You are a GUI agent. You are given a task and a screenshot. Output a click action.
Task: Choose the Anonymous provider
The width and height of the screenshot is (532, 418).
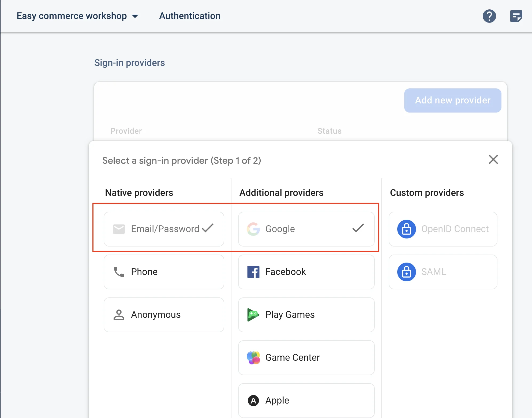click(164, 315)
